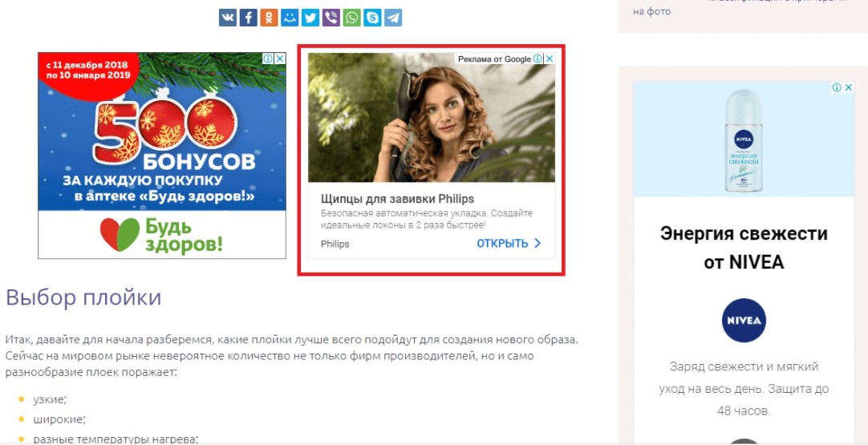Click the chevron arrow beside ОТКРЫТЬ

point(537,244)
